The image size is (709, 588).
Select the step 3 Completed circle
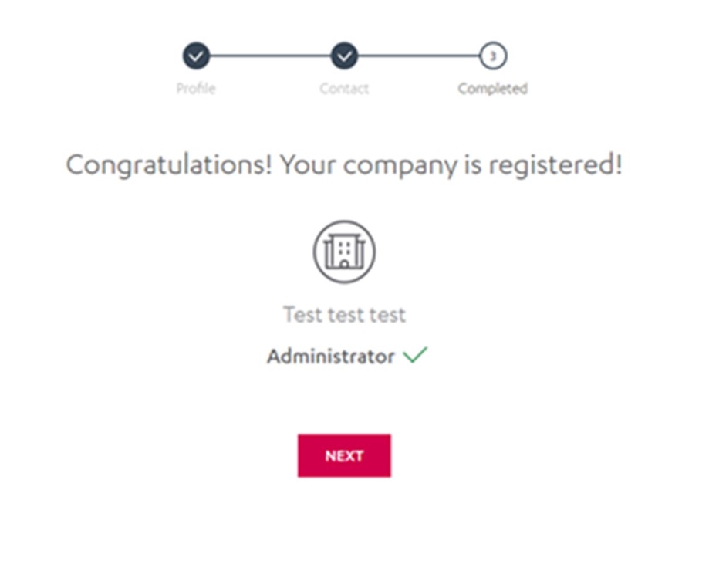[492, 56]
